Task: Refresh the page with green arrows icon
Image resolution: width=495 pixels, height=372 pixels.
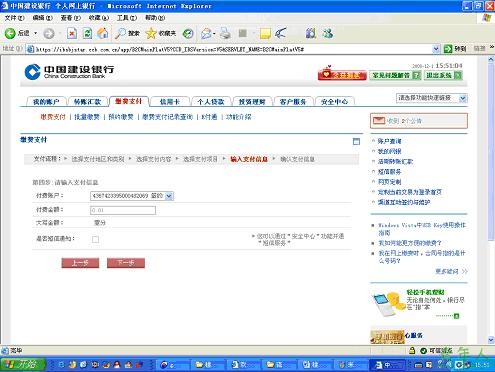Action: coord(87,33)
